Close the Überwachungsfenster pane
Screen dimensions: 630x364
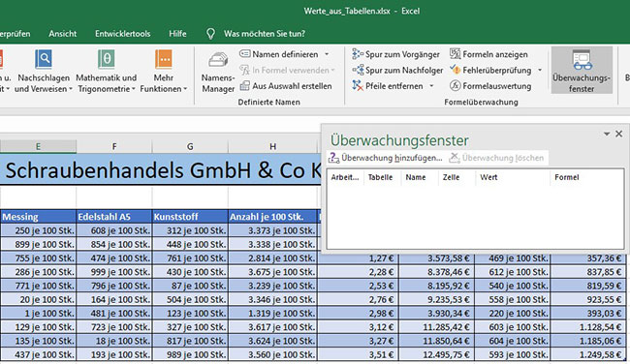618,134
